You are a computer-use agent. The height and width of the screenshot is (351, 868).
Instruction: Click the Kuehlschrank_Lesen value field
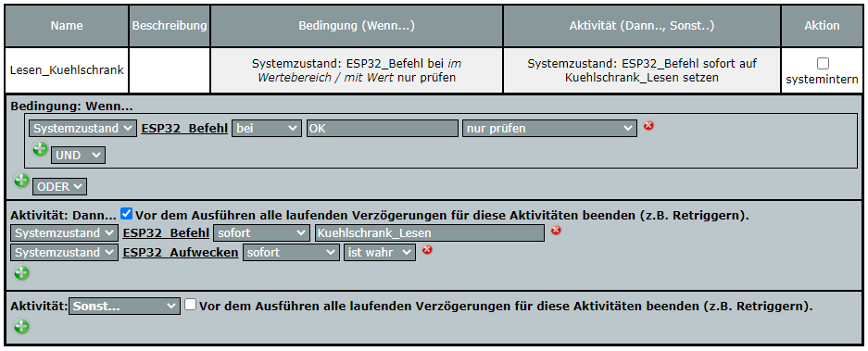click(430, 233)
